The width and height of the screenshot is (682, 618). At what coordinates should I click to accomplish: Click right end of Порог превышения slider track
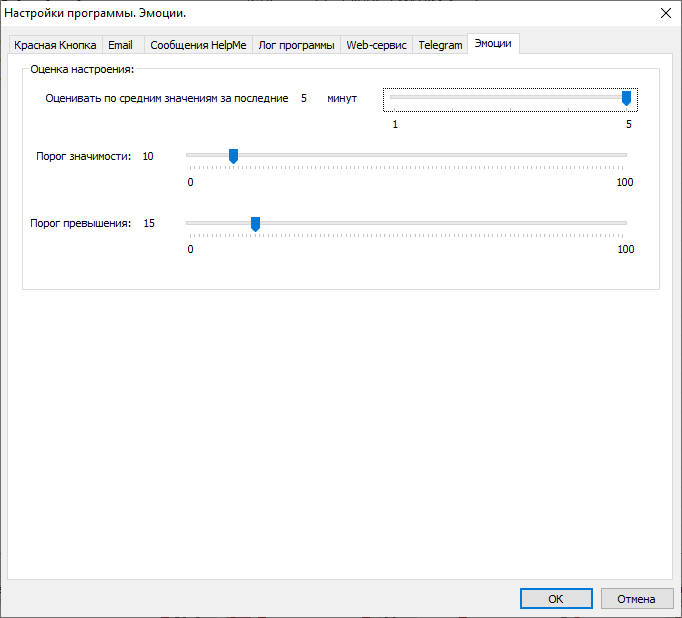point(623,223)
